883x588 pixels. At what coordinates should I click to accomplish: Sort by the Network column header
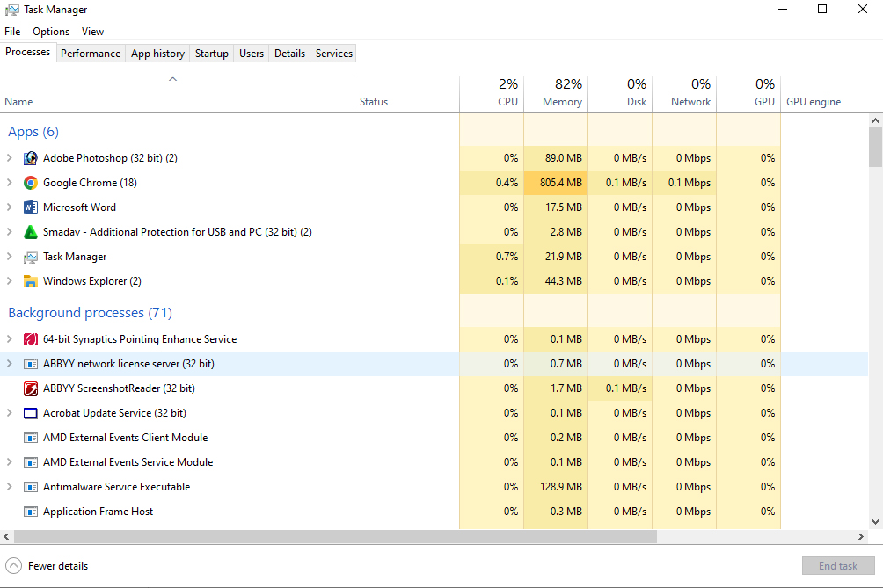point(684,93)
